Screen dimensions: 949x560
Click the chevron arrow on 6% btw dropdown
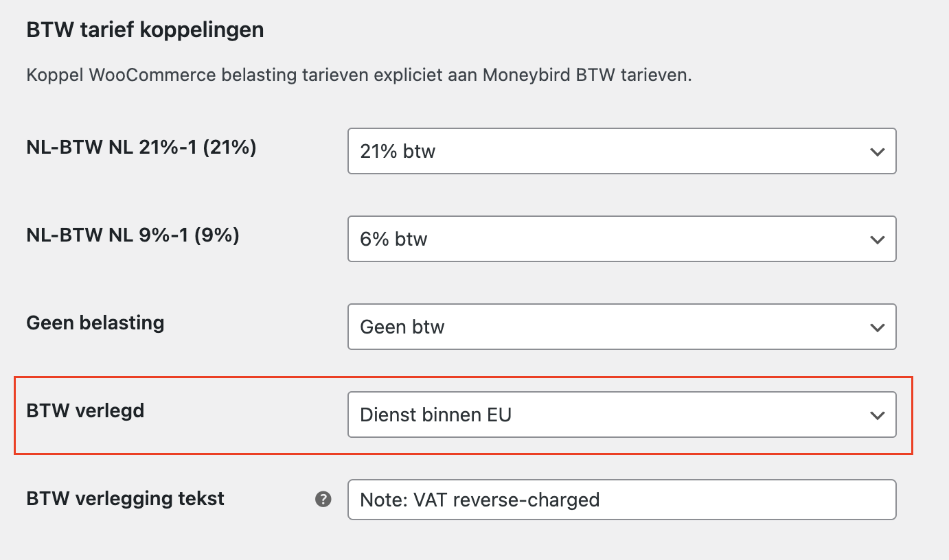(877, 240)
